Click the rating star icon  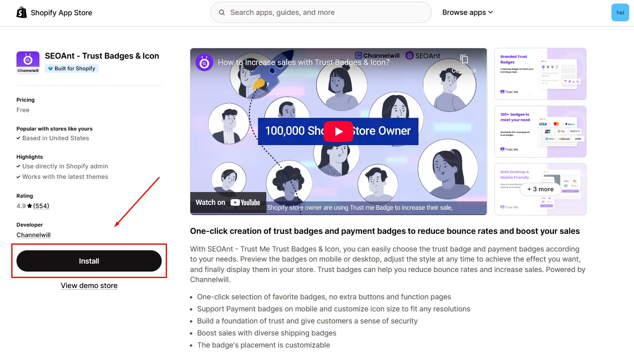coord(29,206)
